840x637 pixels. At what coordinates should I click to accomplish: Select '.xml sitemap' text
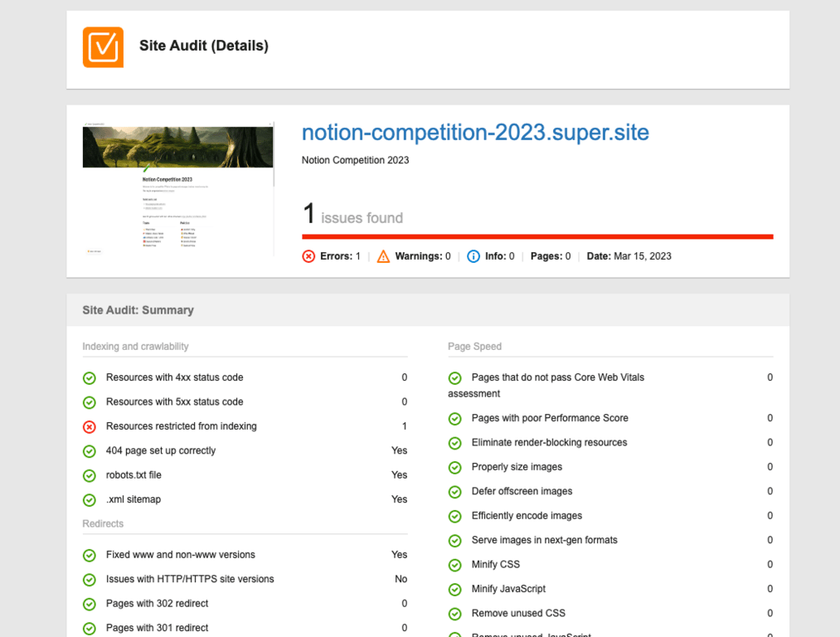point(134,499)
